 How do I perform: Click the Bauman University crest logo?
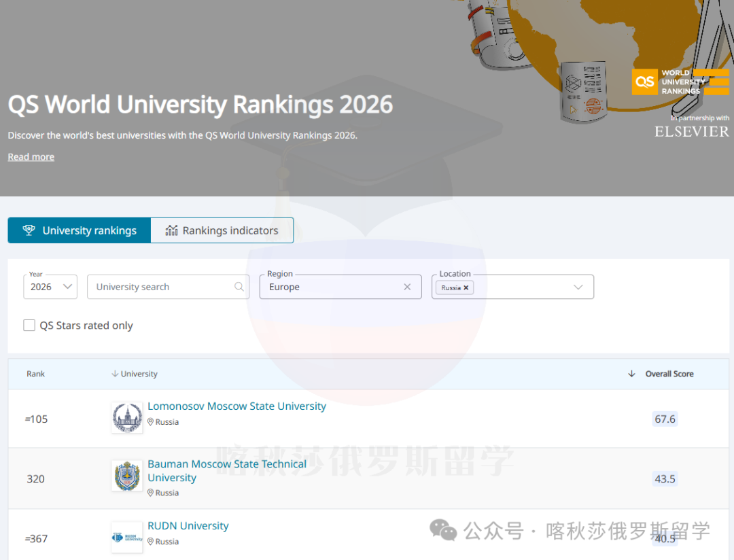(x=127, y=476)
